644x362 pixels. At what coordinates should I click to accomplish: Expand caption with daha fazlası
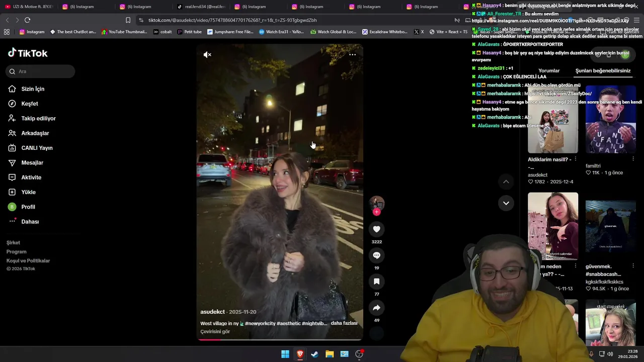(344, 323)
